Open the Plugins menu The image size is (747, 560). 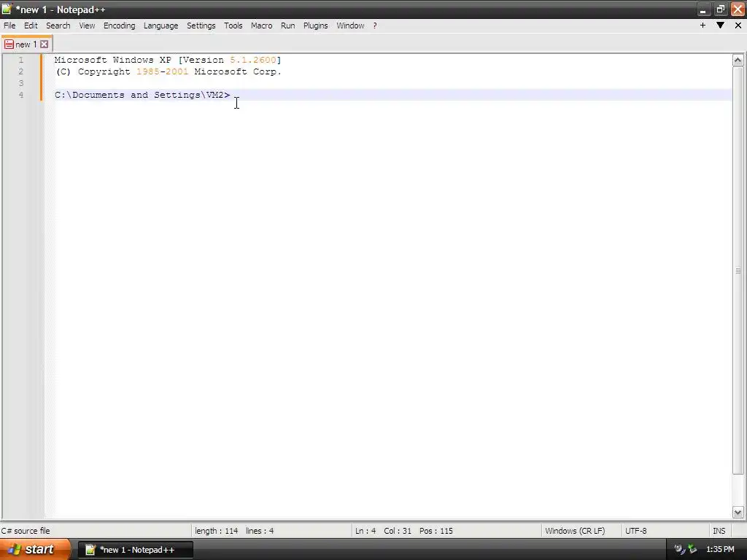(x=315, y=26)
